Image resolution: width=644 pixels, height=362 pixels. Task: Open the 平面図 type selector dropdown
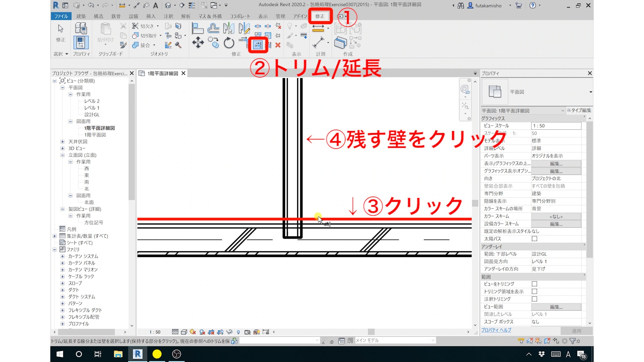pyautogui.click(x=590, y=92)
